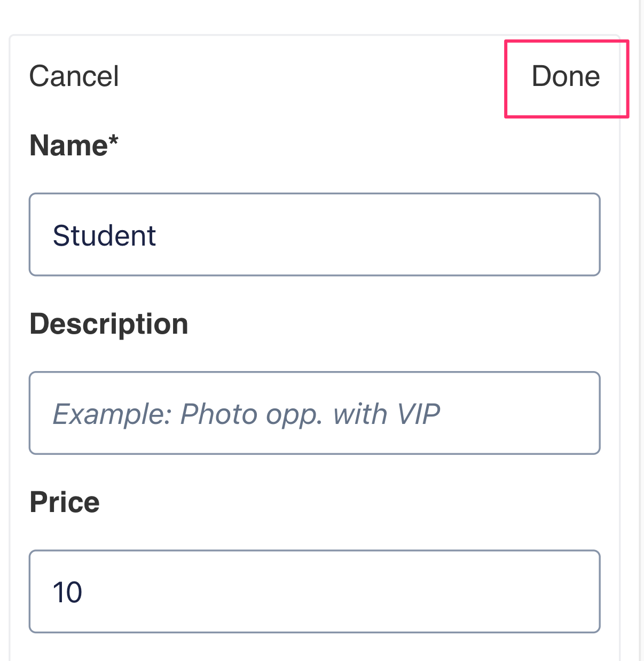Click the Description field label

click(x=109, y=324)
